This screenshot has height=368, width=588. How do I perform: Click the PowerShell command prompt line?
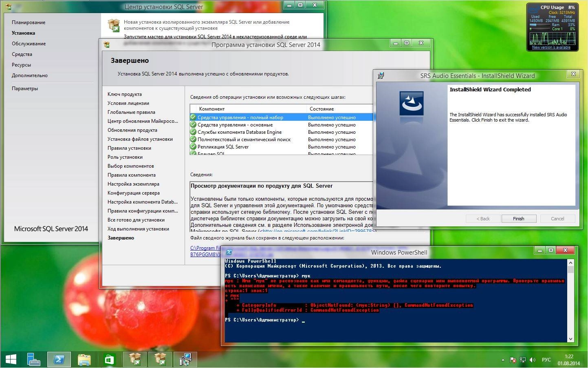click(x=265, y=320)
